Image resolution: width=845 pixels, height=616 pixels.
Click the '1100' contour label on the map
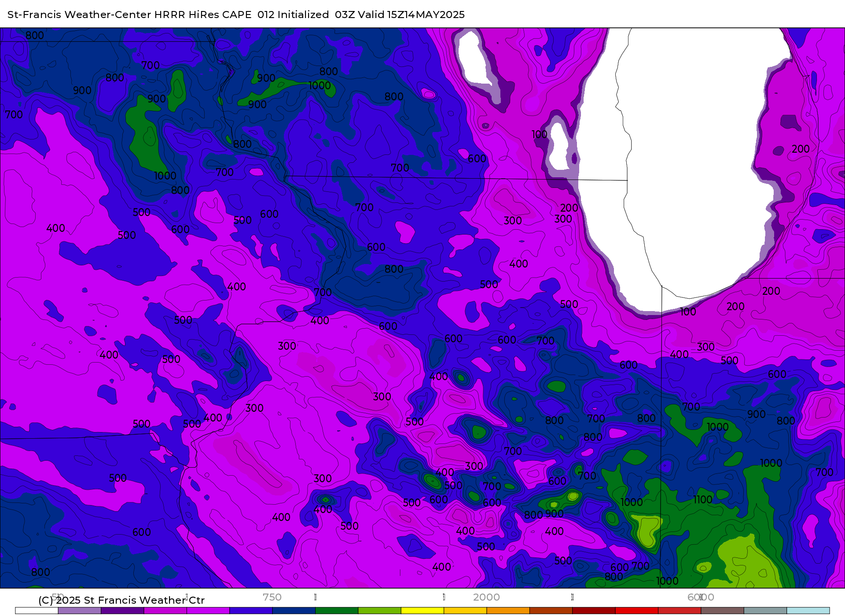703,499
